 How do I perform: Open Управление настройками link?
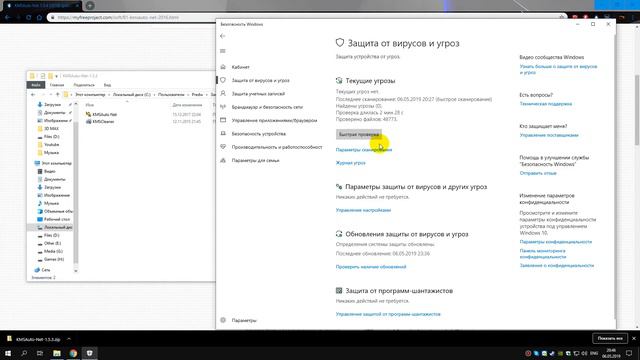363,210
